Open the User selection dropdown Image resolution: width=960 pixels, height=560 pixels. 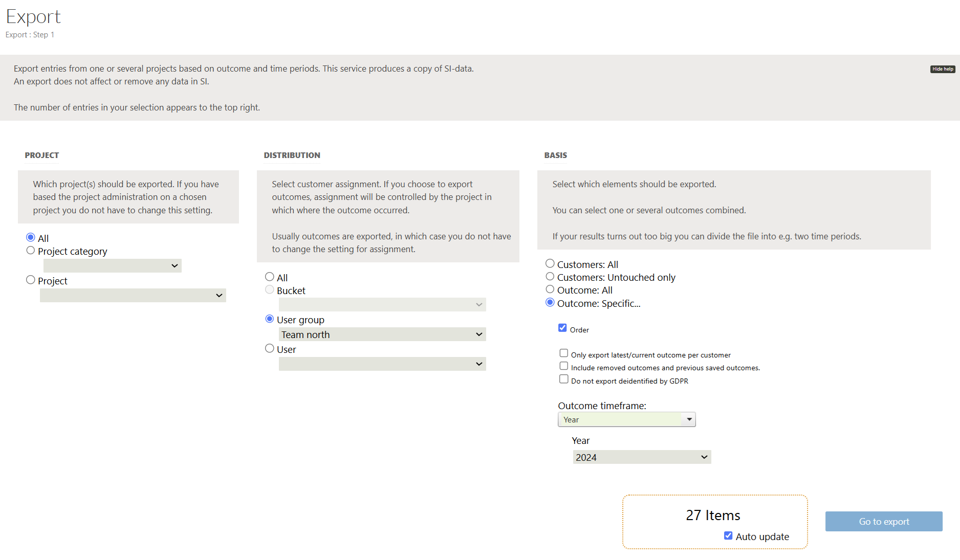tap(382, 364)
